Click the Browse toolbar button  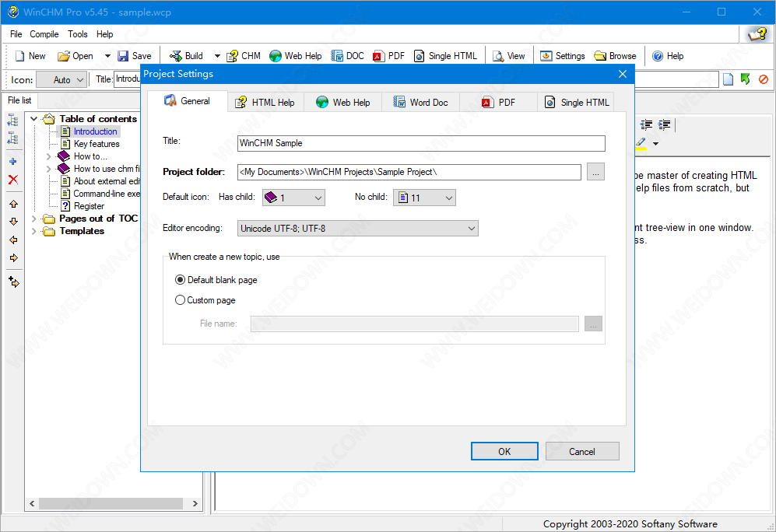[615, 56]
